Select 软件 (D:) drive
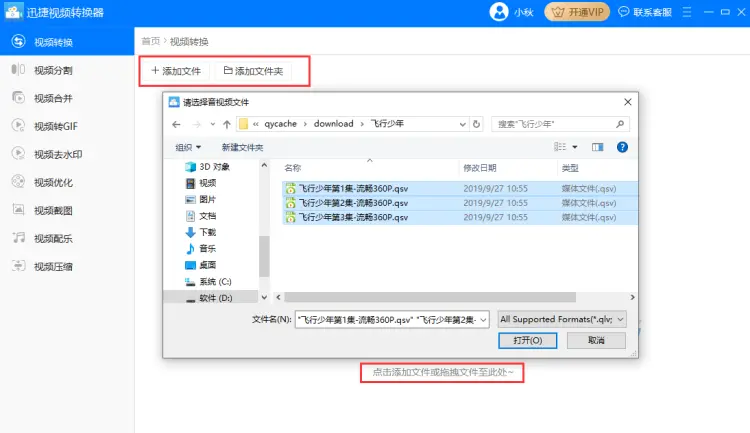The height and width of the screenshot is (433, 750). (209, 298)
